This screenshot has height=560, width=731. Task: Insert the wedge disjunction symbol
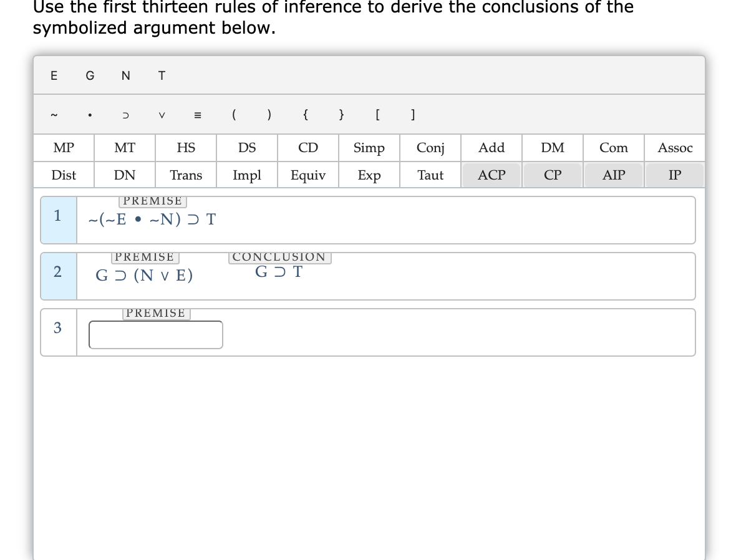pyautogui.click(x=162, y=115)
